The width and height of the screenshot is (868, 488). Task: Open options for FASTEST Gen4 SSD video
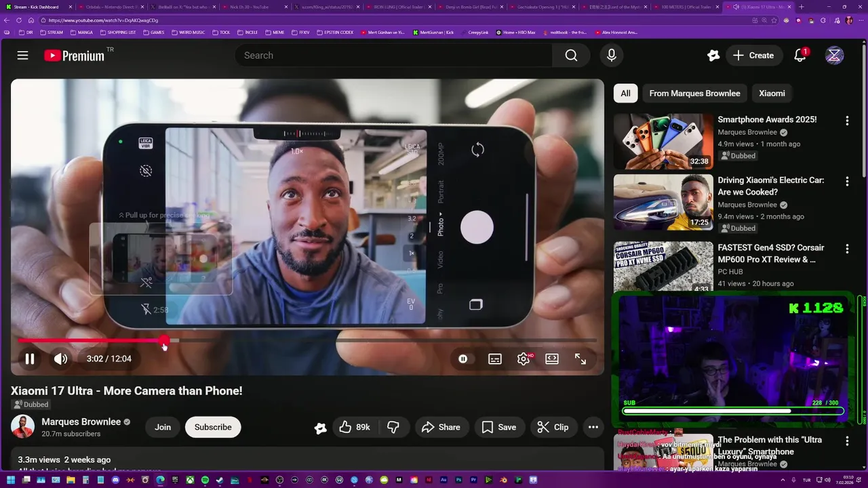pyautogui.click(x=847, y=249)
